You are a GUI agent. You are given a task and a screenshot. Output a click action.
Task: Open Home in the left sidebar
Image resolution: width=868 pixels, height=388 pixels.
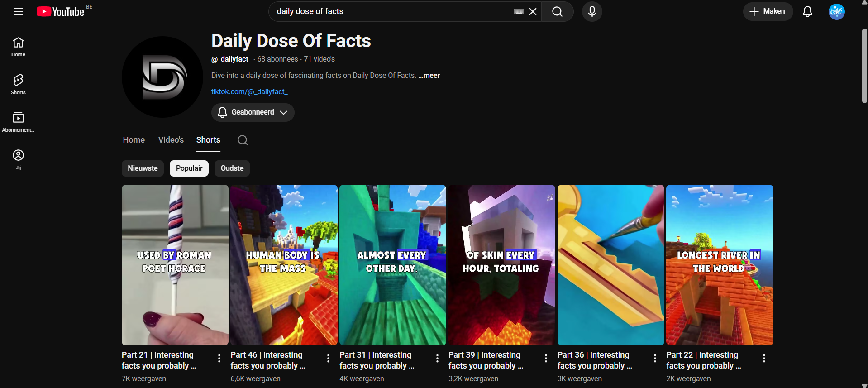click(x=18, y=47)
